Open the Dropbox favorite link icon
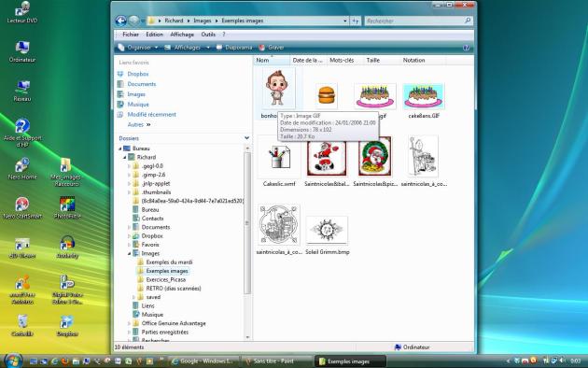 click(120, 74)
